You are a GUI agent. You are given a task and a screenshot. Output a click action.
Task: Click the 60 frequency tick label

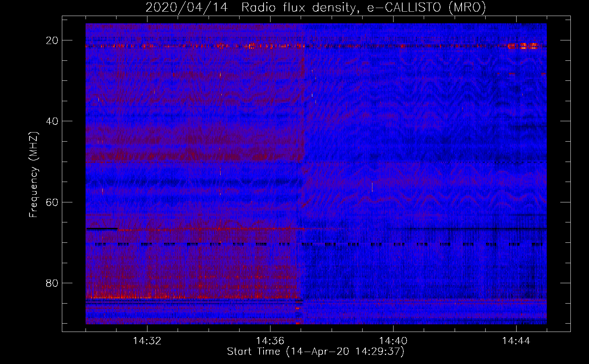tap(52, 202)
